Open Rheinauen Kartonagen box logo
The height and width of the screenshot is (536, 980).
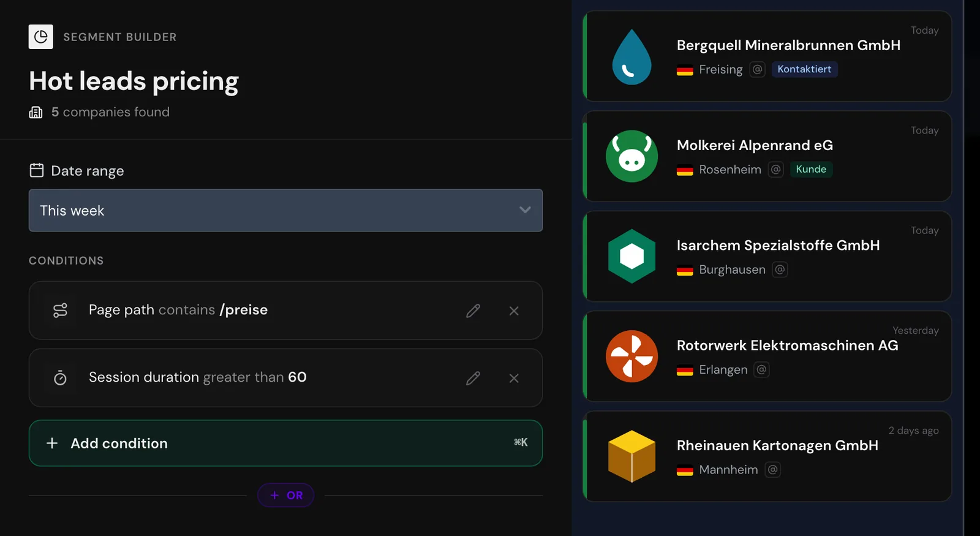[631, 456]
